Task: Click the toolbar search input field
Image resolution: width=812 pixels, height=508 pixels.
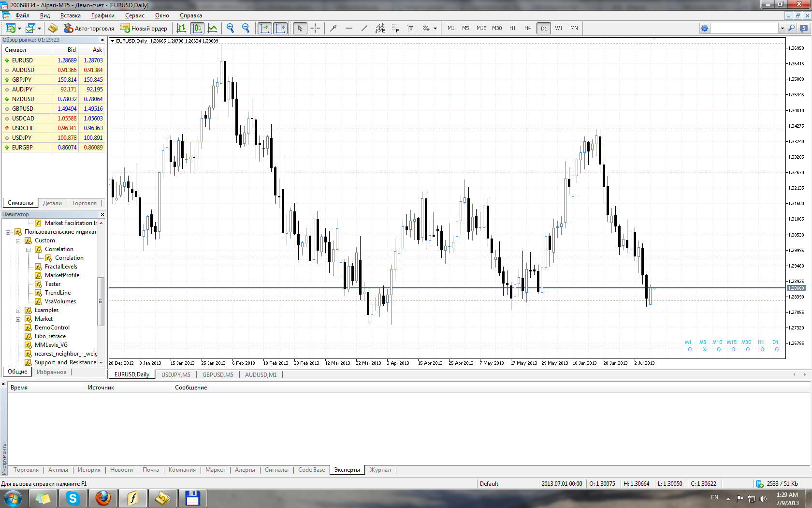Action: [744, 28]
